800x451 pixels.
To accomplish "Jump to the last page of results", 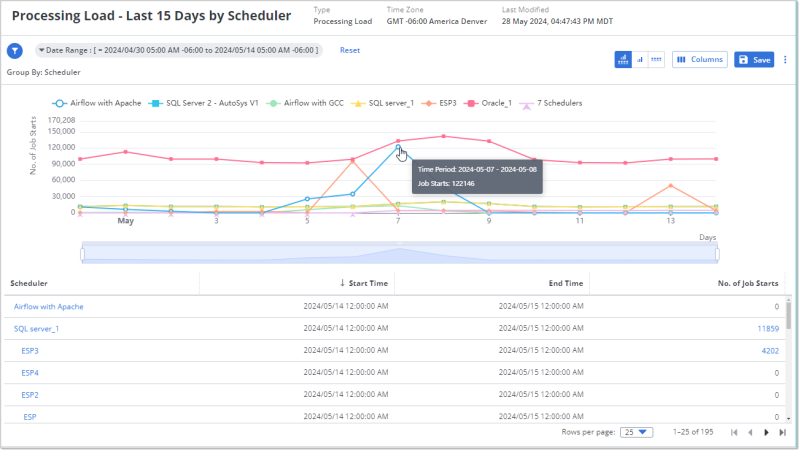I will pos(783,432).
